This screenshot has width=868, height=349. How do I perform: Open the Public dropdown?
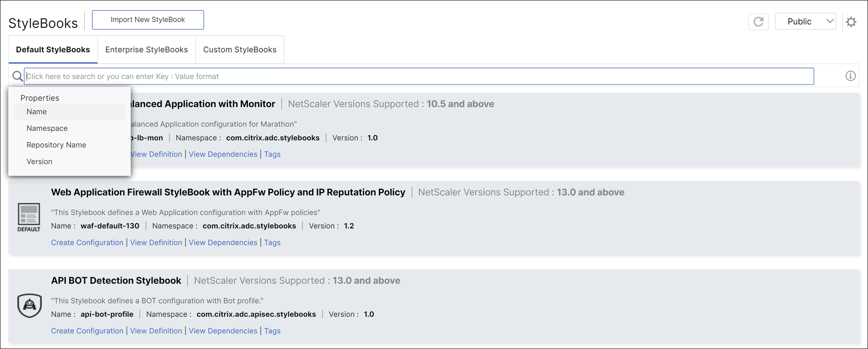805,22
